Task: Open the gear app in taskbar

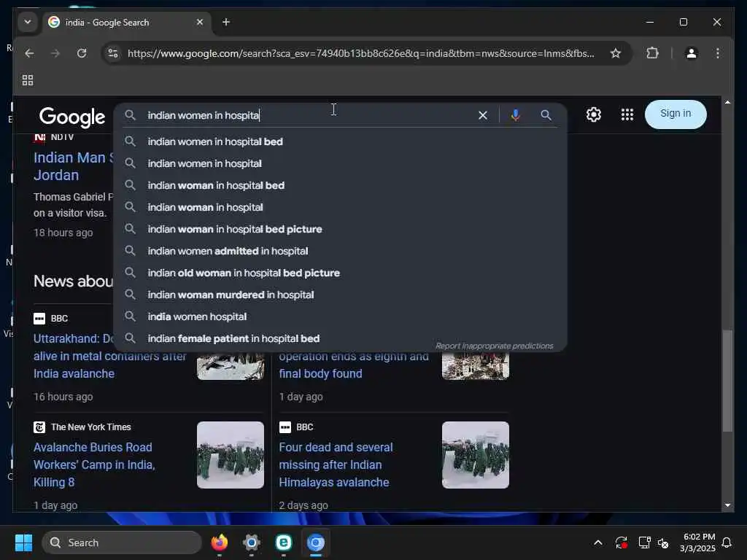Action: 252,542
